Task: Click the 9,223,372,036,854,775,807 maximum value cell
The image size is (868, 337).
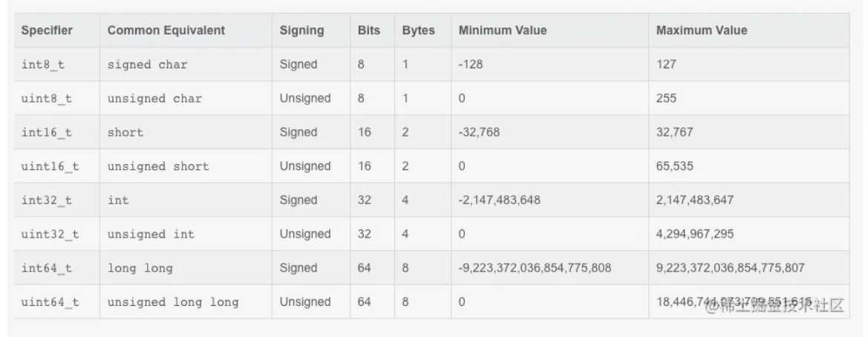Action: pos(730,268)
